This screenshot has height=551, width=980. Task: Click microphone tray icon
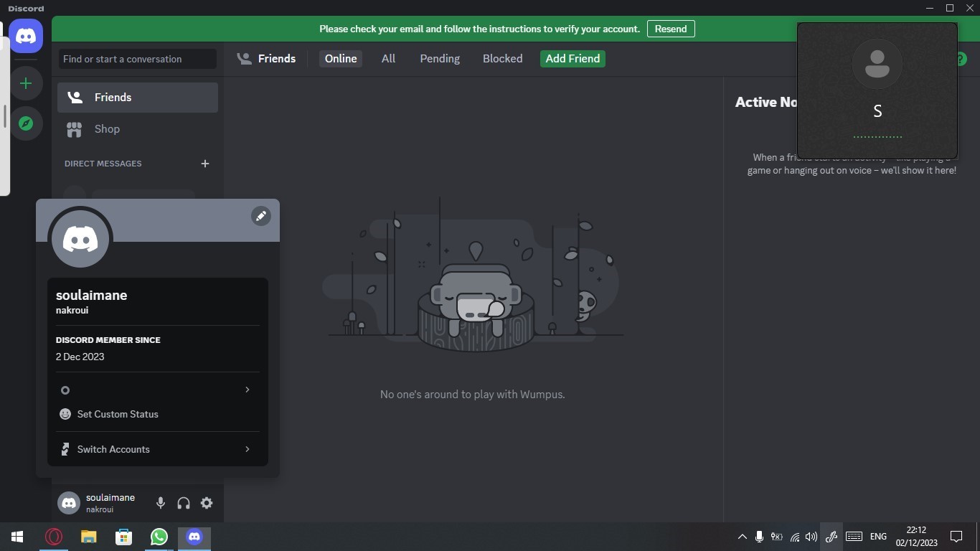(759, 537)
